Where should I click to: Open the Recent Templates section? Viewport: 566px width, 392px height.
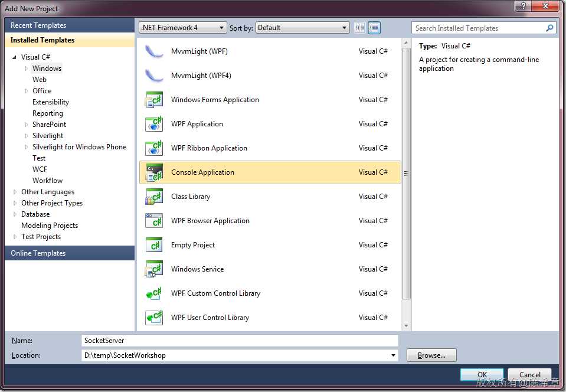(x=70, y=25)
